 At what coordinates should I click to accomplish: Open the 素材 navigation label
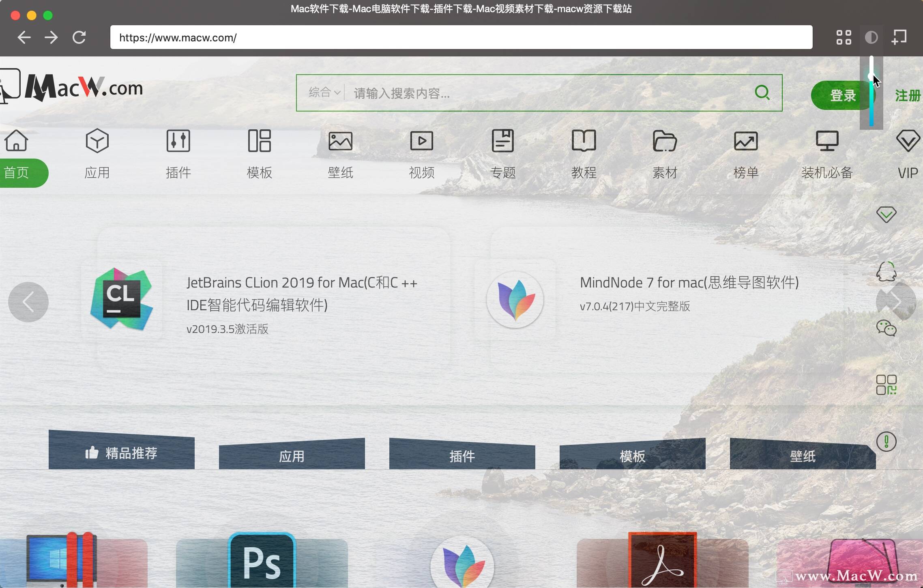point(665,173)
